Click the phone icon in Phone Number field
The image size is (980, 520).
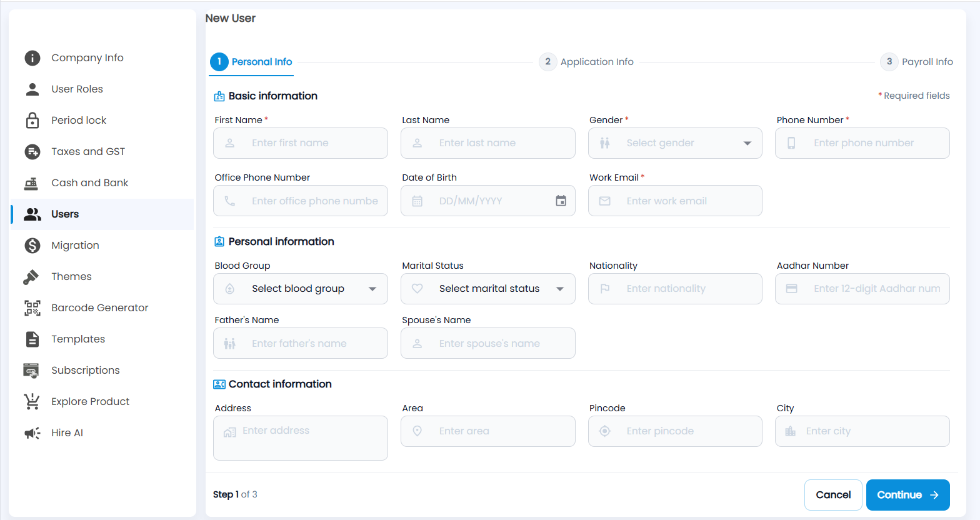click(791, 143)
